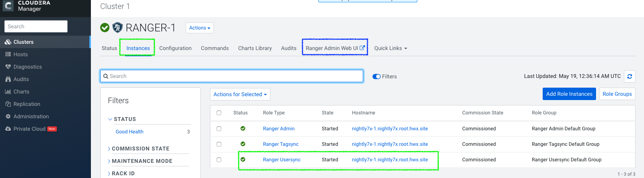
Task: Sort by the Role Group column header
Action: point(544,112)
